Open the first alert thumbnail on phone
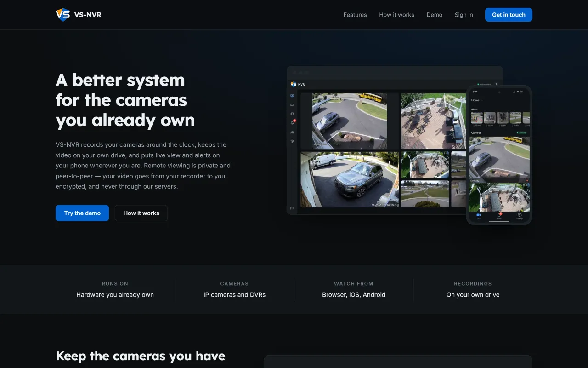This screenshot has width=588, height=368. 477,118
